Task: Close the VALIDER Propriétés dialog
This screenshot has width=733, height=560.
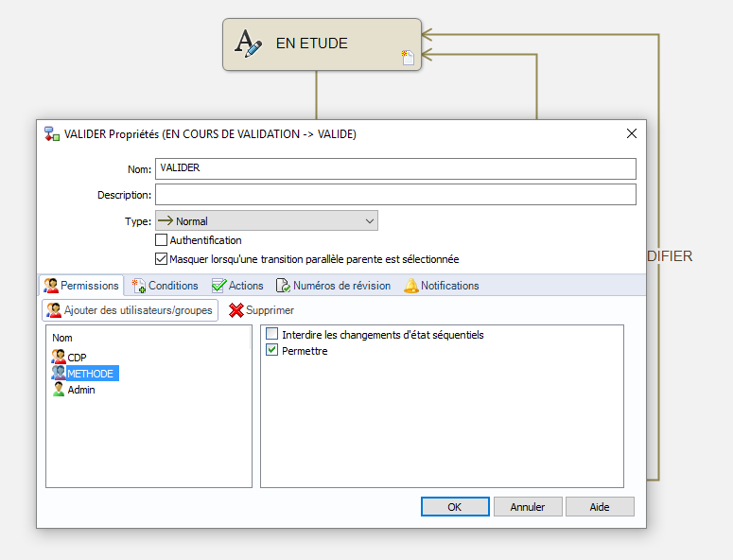Action: pos(632,133)
